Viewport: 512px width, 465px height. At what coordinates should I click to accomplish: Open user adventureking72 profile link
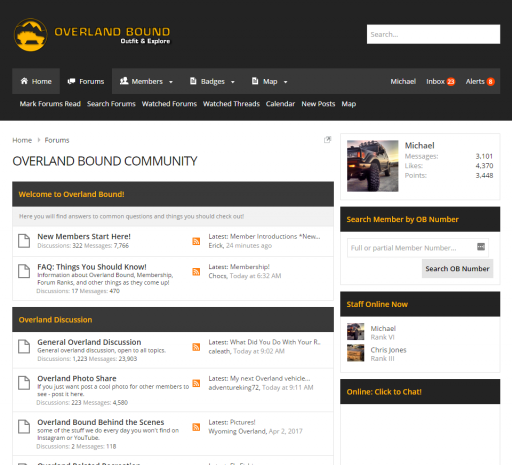click(x=234, y=388)
